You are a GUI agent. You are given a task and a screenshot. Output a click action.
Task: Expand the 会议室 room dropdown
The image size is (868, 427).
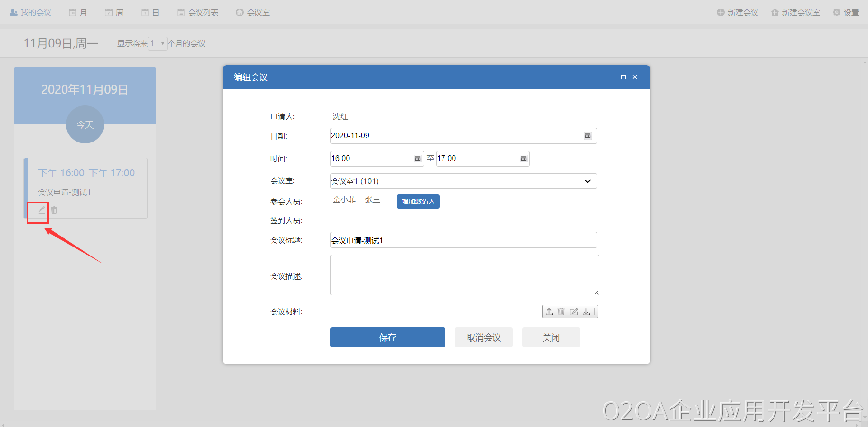coord(587,181)
